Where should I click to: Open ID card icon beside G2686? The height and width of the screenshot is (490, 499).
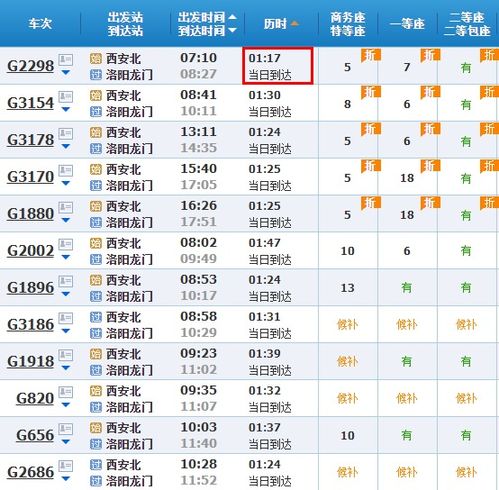pos(66,466)
